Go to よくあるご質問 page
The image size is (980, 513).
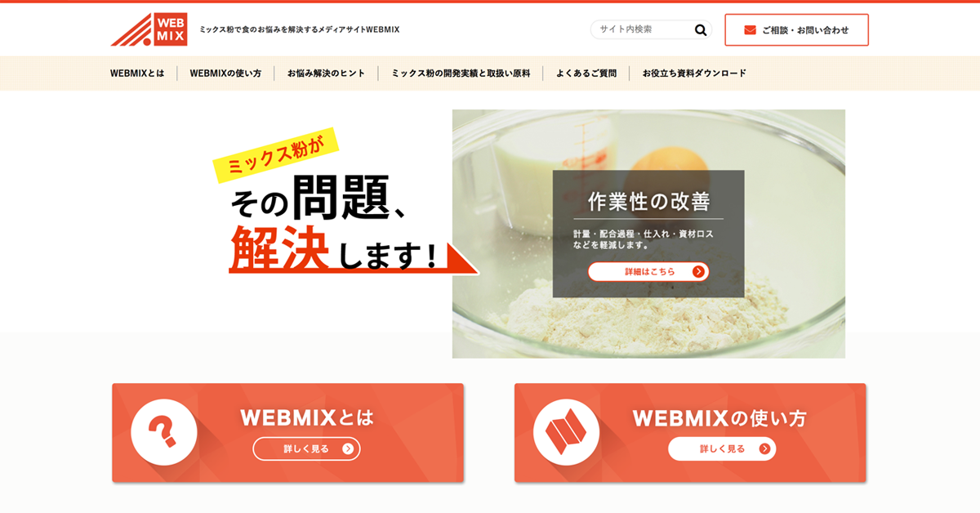(x=586, y=74)
